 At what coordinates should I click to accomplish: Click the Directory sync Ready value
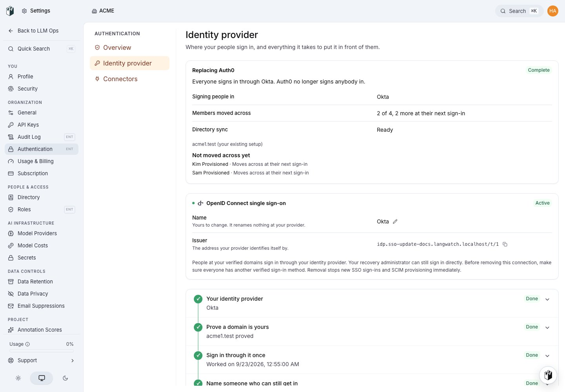coord(385,130)
